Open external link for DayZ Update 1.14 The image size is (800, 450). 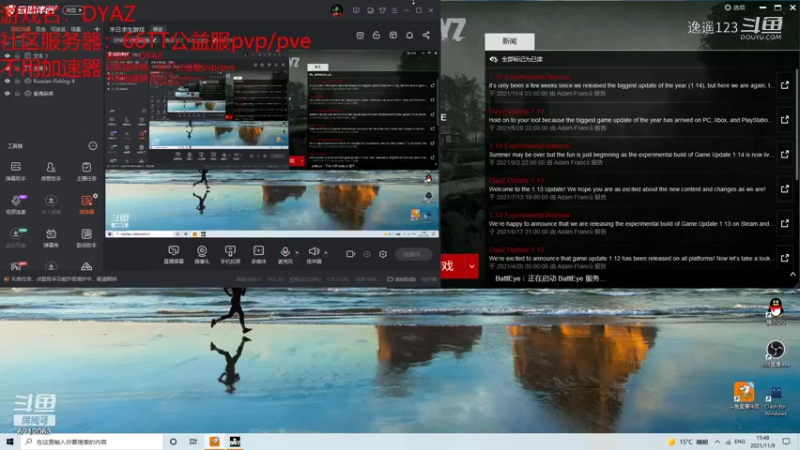(785, 120)
